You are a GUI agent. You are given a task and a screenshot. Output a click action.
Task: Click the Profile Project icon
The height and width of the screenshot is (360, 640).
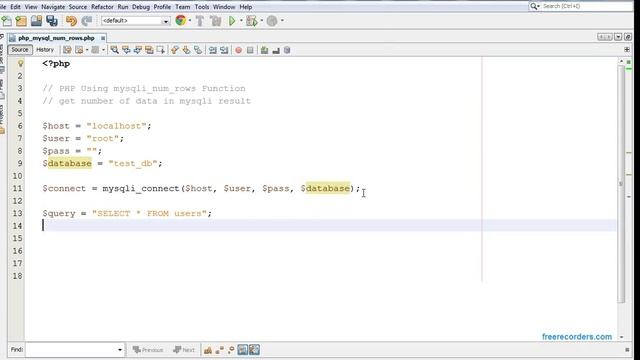[x=272, y=21]
